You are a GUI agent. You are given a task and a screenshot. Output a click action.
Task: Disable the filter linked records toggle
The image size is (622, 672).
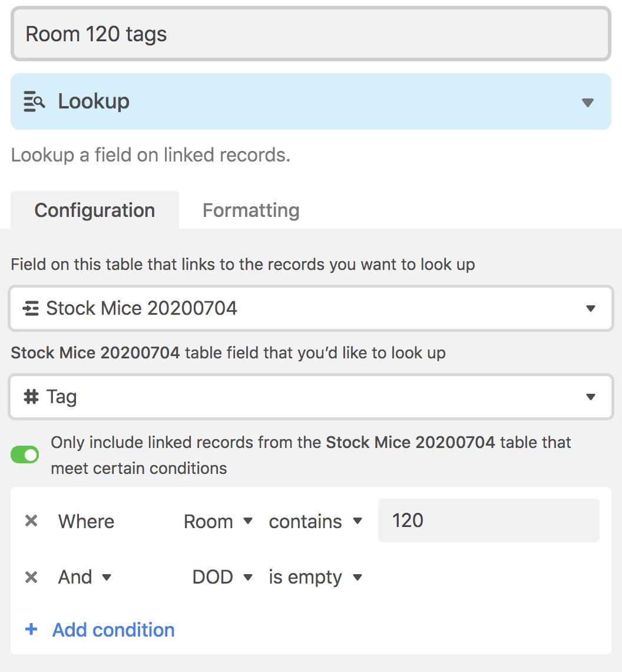click(x=25, y=454)
